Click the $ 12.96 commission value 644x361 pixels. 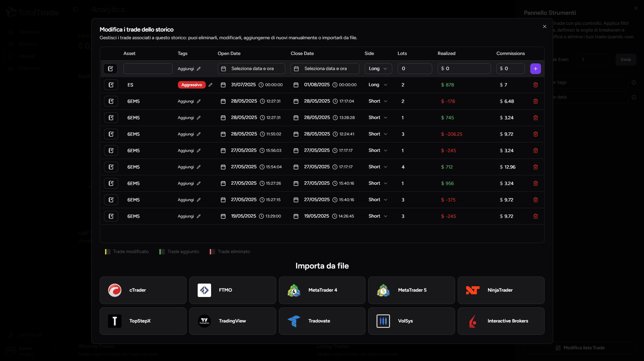point(507,167)
